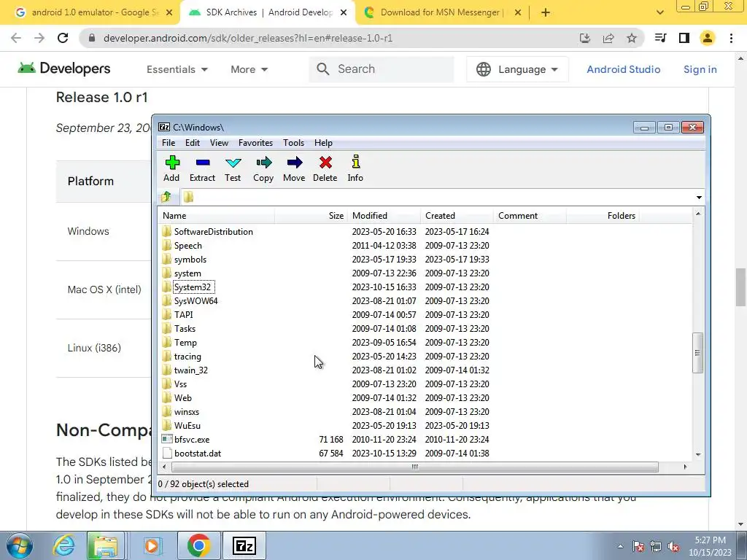Image resolution: width=747 pixels, height=560 pixels.
Task: Click the Sign in link
Action: [700, 69]
